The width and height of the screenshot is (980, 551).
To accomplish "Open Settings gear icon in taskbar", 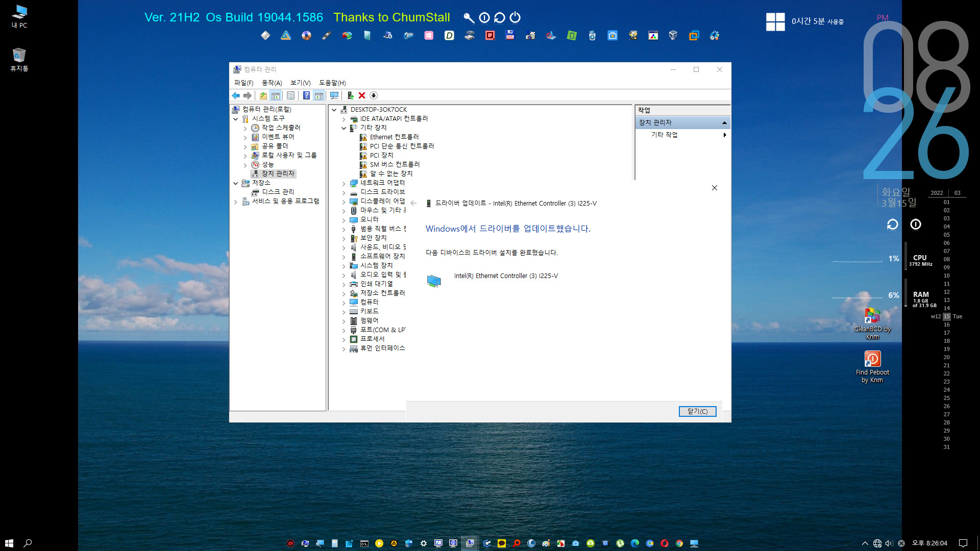I will click(x=424, y=543).
